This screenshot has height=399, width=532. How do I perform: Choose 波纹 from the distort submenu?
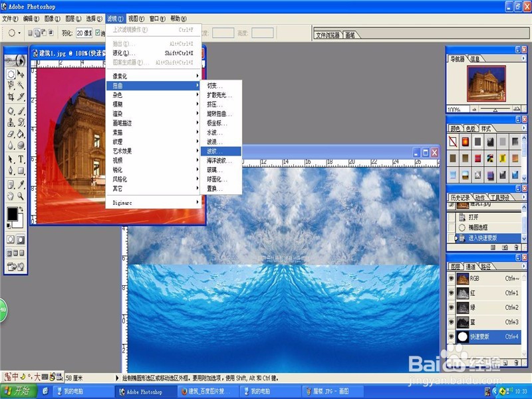click(x=221, y=151)
